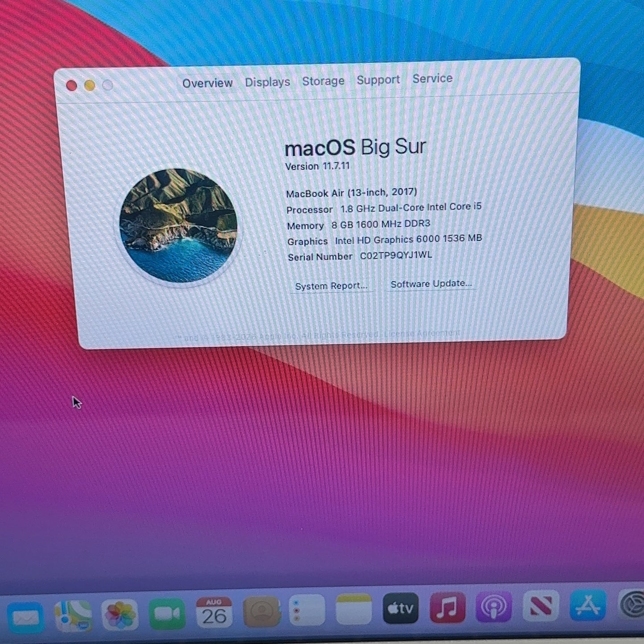Click the System Report button

(331, 286)
